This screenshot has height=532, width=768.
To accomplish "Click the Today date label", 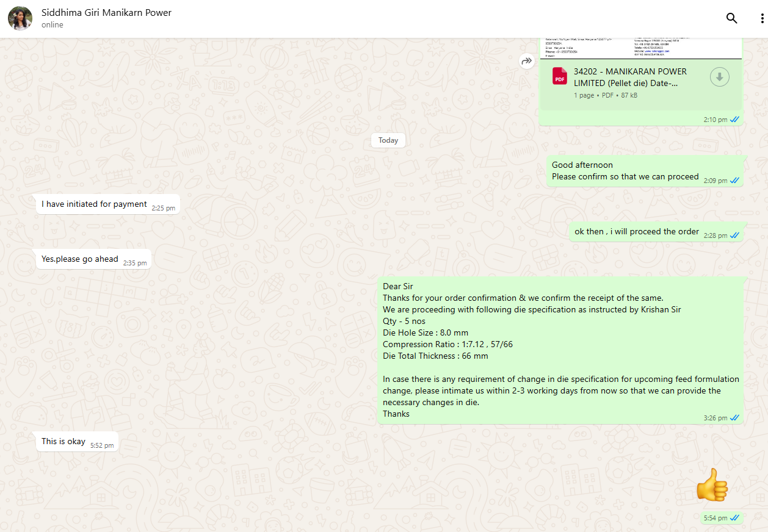I will [388, 140].
